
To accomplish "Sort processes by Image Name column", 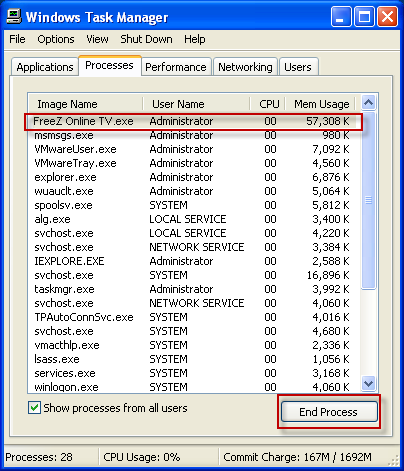I will (86, 104).
